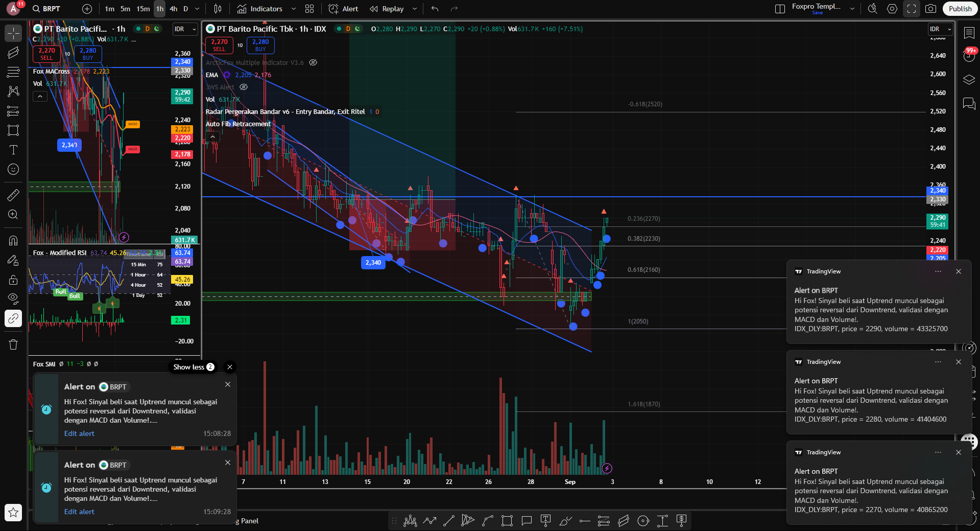
Task: Open the object tree layers icon
Action: point(969,80)
